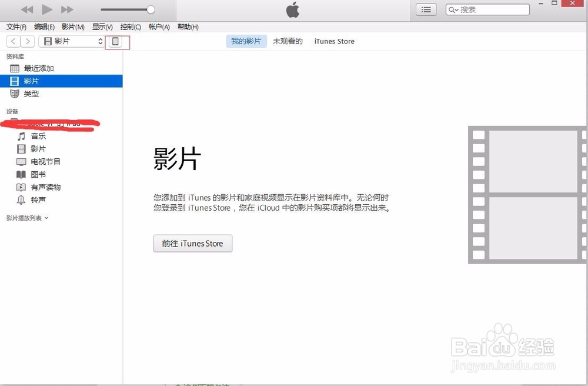Image resolution: width=588 pixels, height=386 pixels.
Task: Open the 影片 media type dropdown
Action: coord(72,41)
